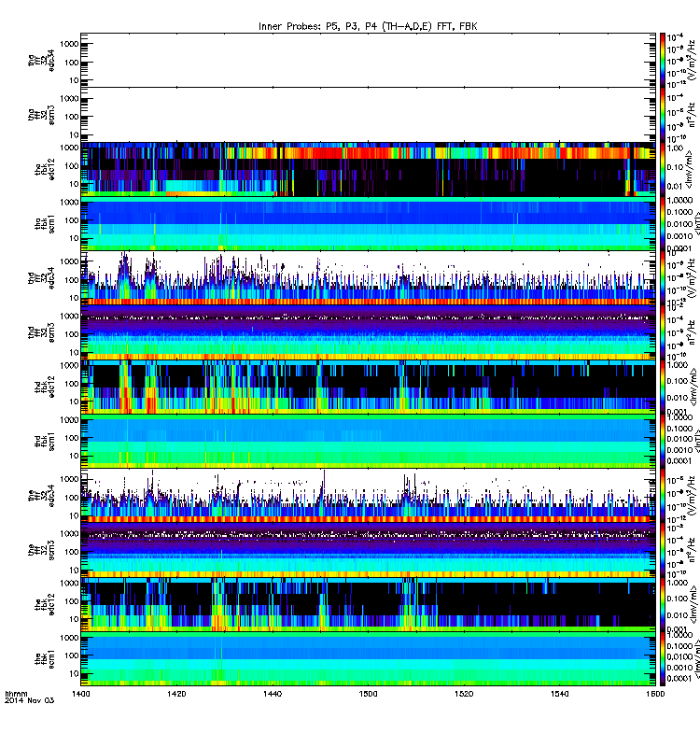The height and width of the screenshot is (747, 700).
Task: Select the thd fbk scm1 spectrogram panel
Action: [x=368, y=441]
